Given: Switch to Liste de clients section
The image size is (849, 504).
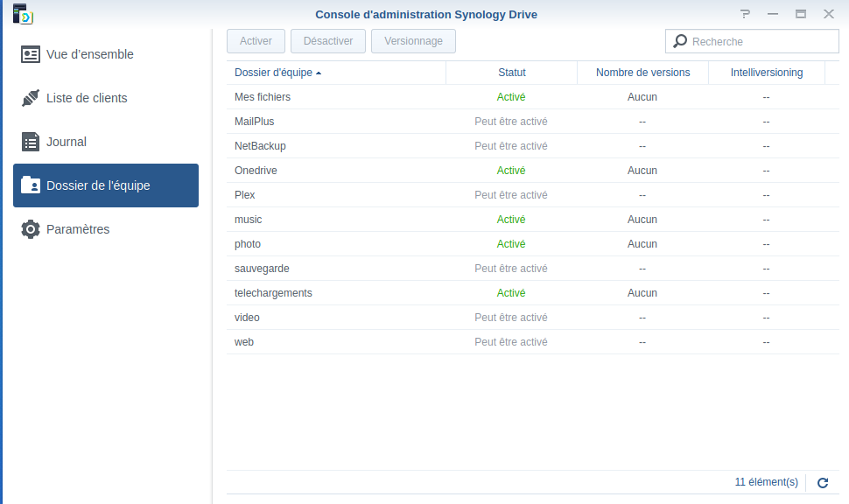Looking at the screenshot, I should (x=87, y=98).
